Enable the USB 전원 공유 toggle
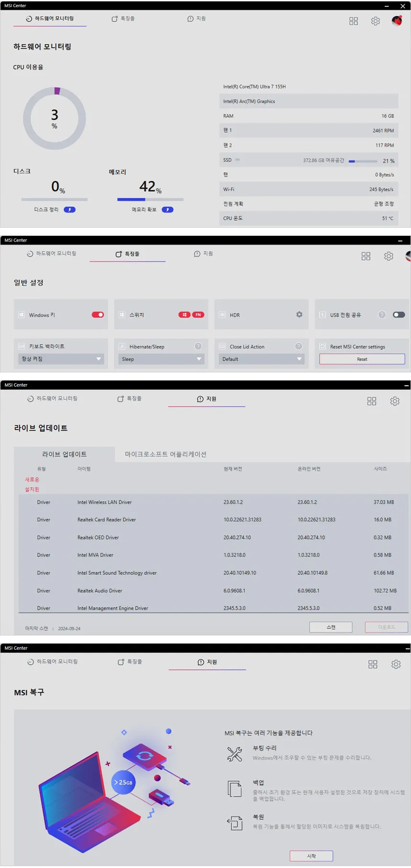Screen dimensions: 411x868 pos(399,315)
